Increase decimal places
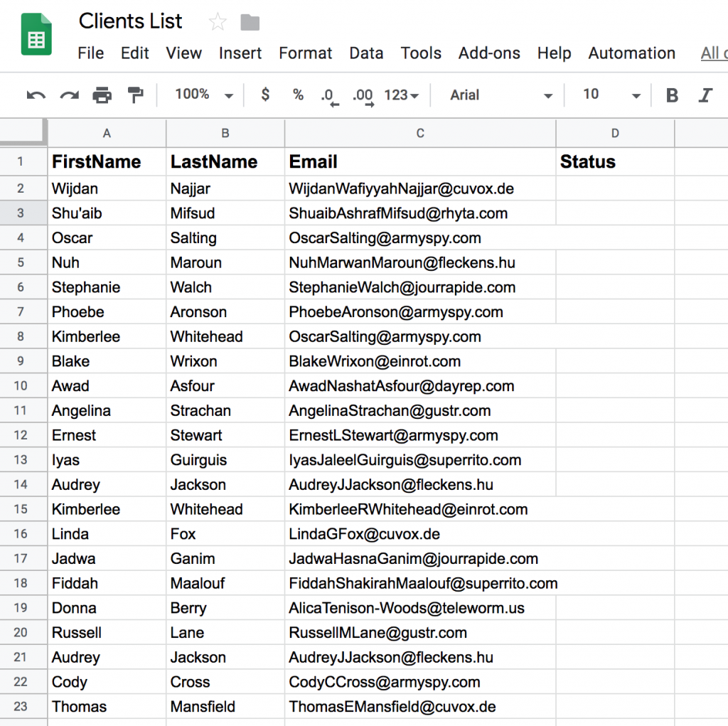 pos(363,97)
